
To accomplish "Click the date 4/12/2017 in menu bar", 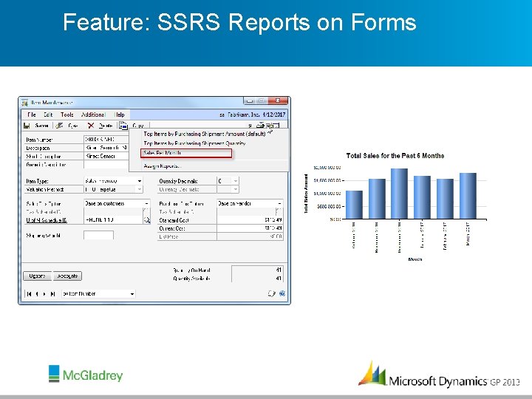I will pos(274,115).
